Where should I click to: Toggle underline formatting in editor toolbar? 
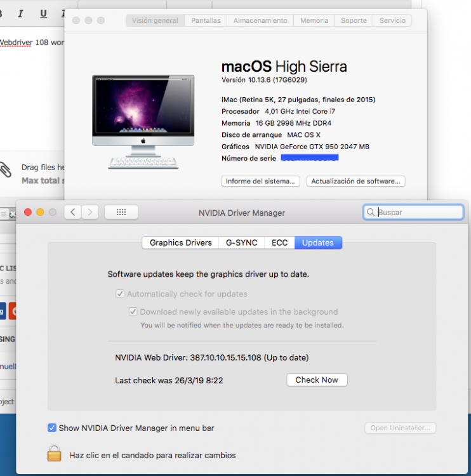(43, 14)
